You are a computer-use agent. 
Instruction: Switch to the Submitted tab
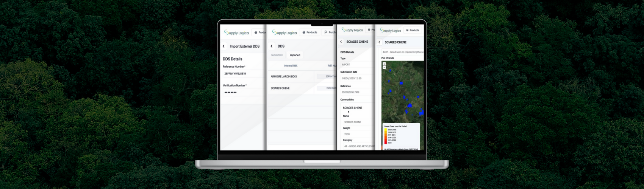[277, 55]
